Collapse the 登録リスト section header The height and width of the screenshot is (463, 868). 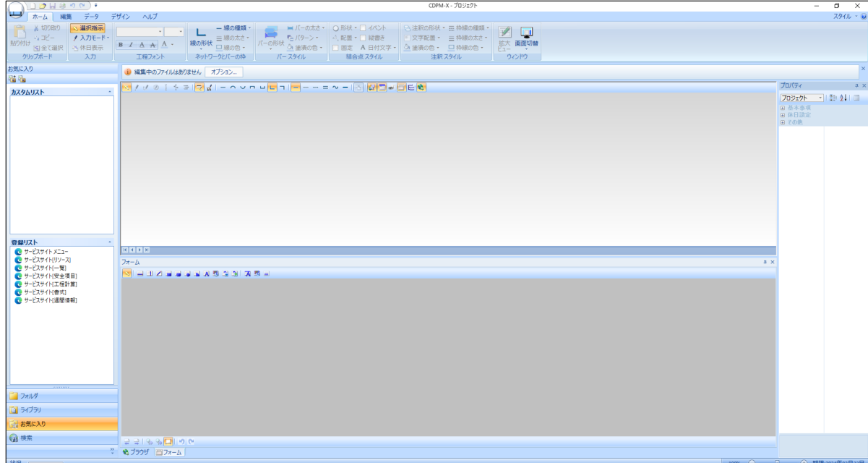coord(61,242)
